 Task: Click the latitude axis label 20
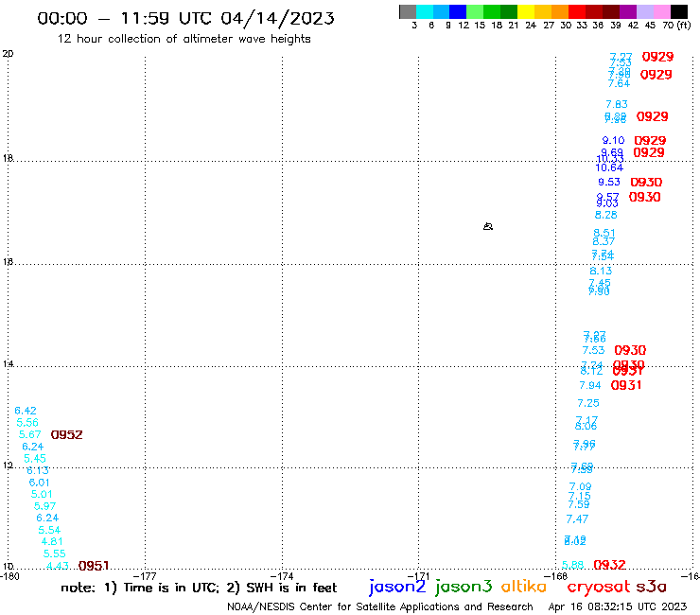pos(8,54)
